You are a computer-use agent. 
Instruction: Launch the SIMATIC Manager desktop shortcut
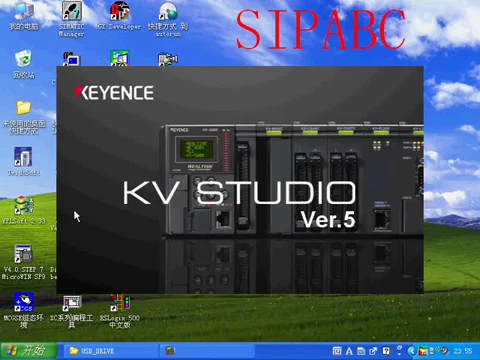click(x=71, y=18)
